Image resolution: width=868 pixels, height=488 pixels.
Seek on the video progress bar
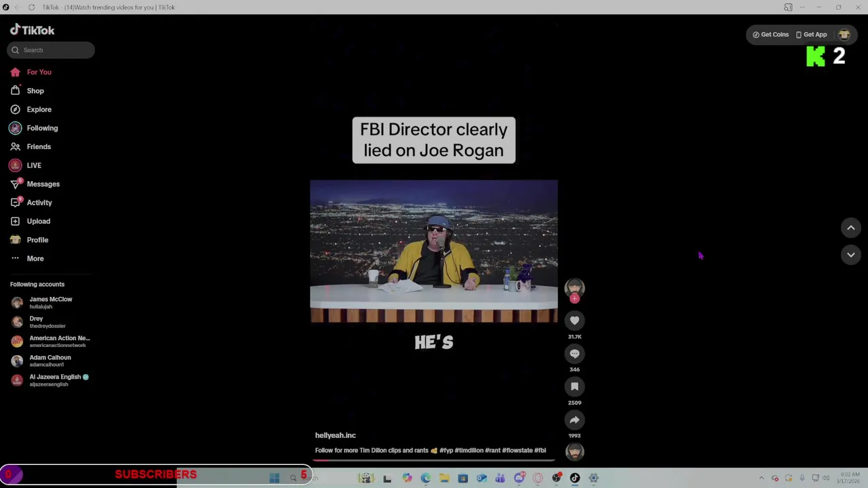[x=434, y=460]
